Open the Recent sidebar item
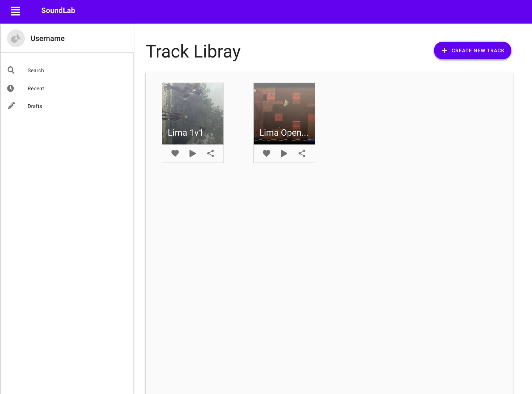Image resolution: width=532 pixels, height=394 pixels. click(67, 88)
